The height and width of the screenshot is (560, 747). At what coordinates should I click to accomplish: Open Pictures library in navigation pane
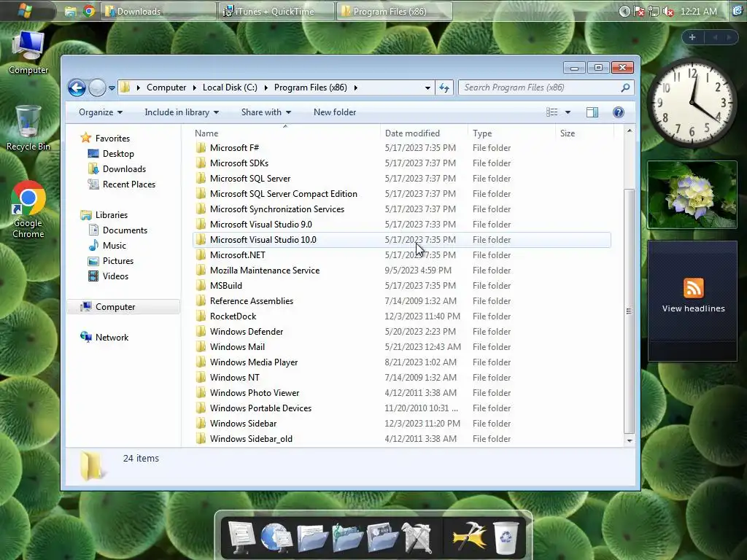click(x=117, y=261)
